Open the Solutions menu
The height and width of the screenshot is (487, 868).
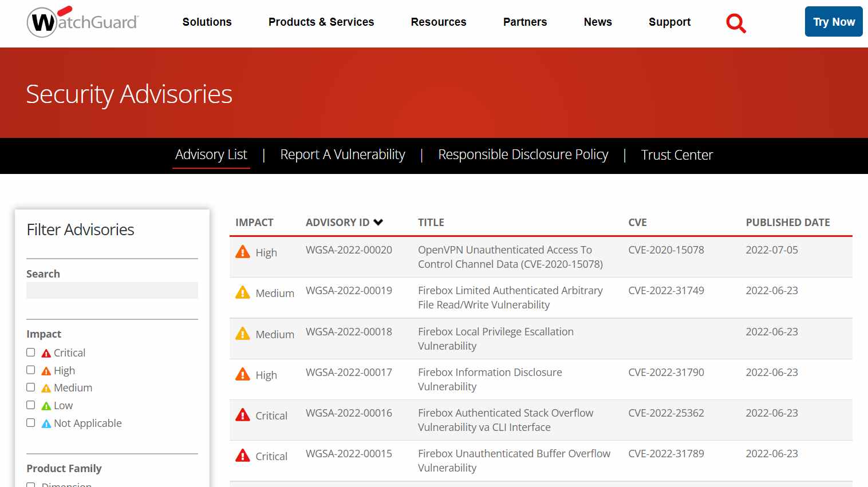(x=207, y=22)
